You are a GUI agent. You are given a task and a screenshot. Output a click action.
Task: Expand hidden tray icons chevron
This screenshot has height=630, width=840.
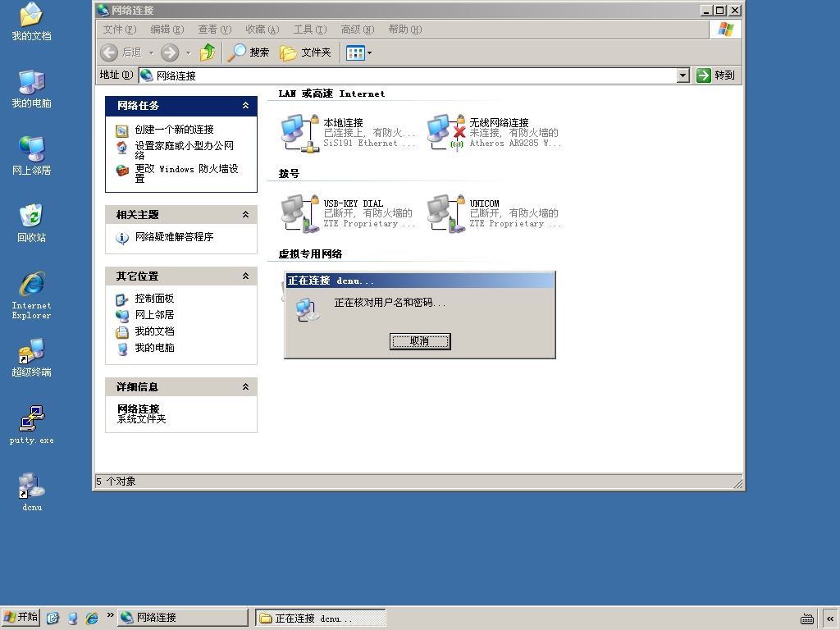[x=830, y=619]
